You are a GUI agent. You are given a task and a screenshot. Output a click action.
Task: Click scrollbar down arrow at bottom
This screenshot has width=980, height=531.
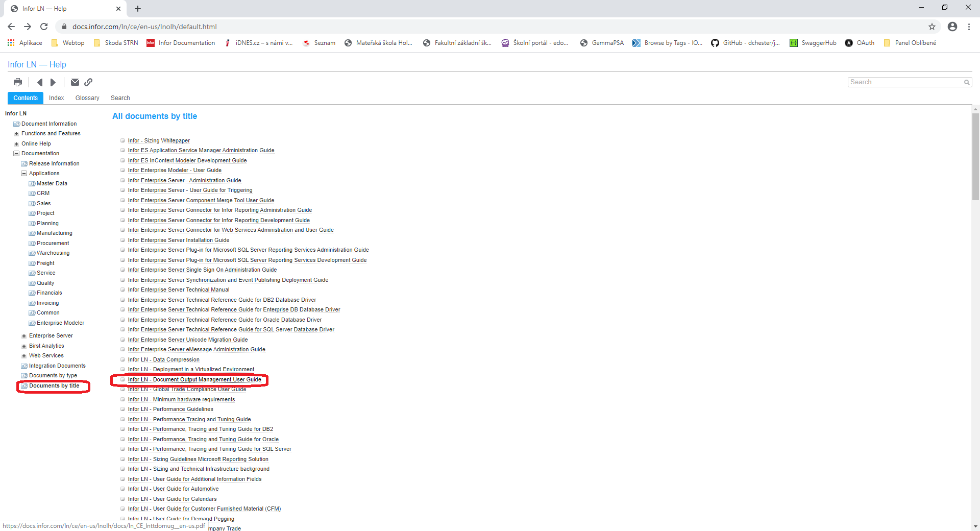click(x=975, y=526)
